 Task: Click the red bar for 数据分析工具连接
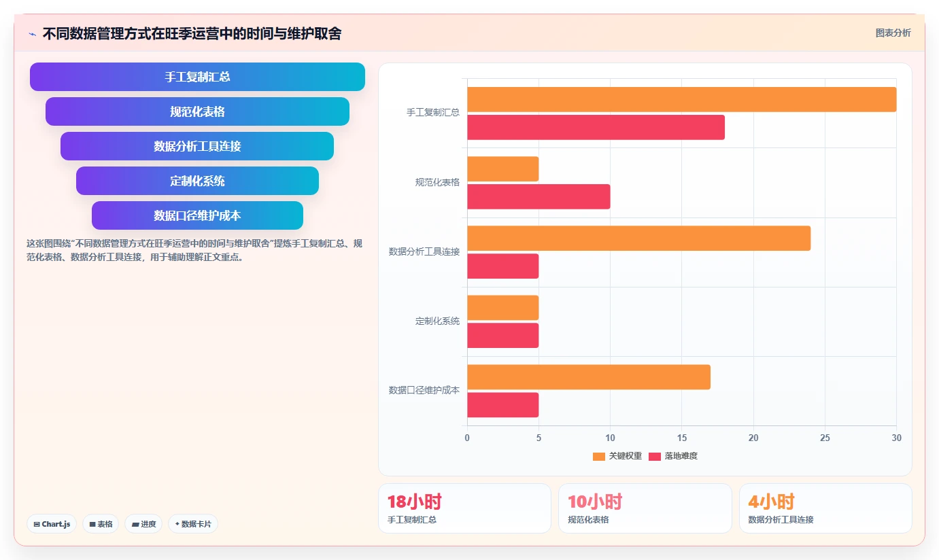502,266
